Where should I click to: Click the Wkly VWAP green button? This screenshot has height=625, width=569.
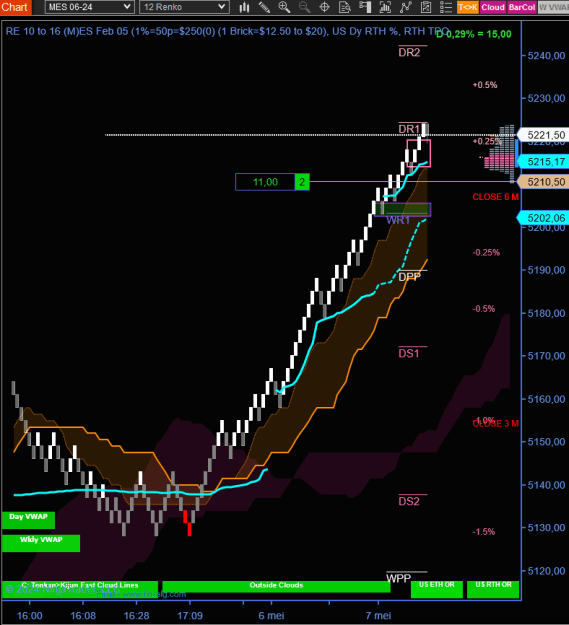[x=41, y=543]
